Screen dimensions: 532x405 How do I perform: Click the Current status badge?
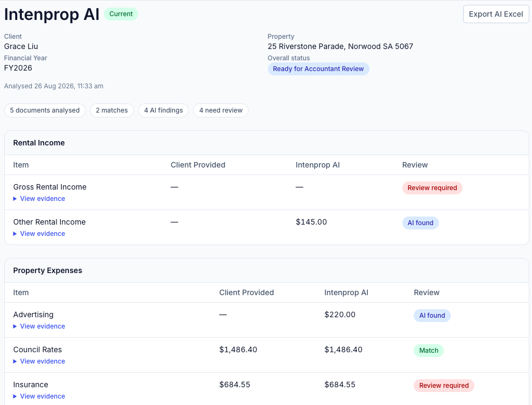[121, 14]
